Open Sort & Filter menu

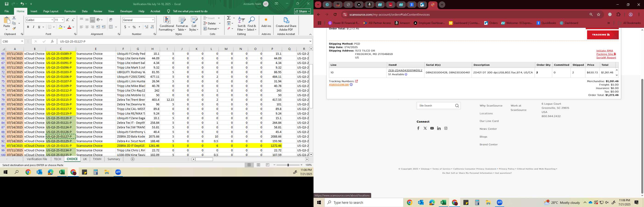pos(241,24)
